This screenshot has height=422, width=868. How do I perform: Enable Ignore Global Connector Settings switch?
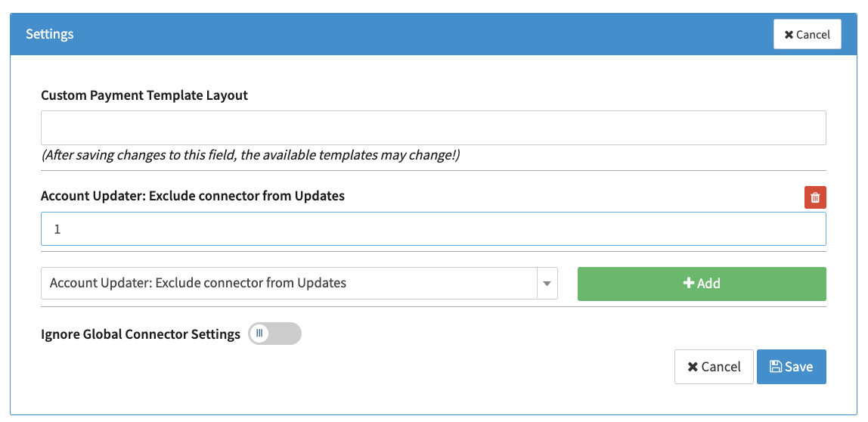click(x=274, y=334)
